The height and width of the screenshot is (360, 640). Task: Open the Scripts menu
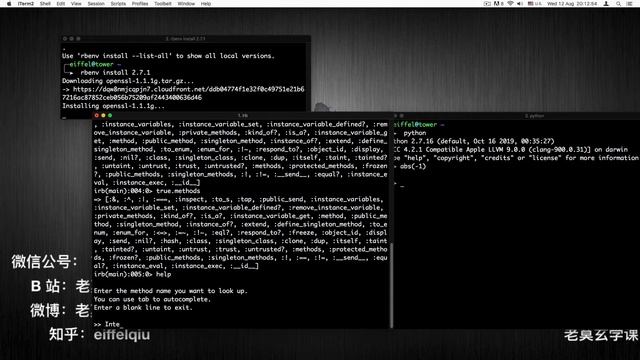point(118,4)
